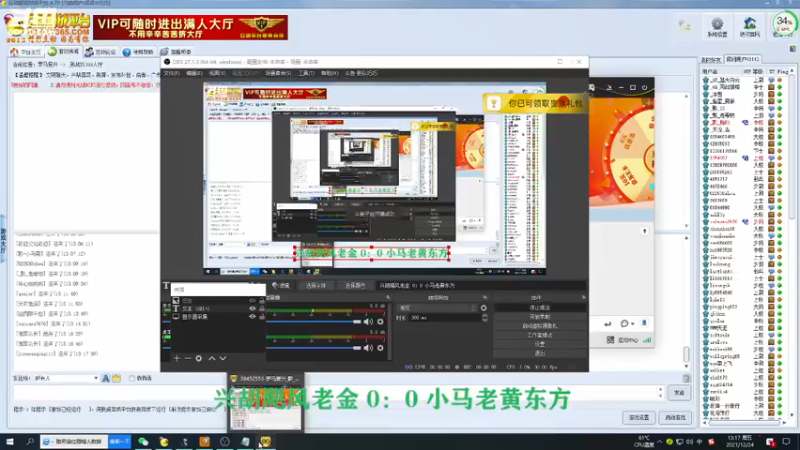This screenshot has height=450, width=800.
Task: Open system settings gear icon top right
Action: coord(717,27)
